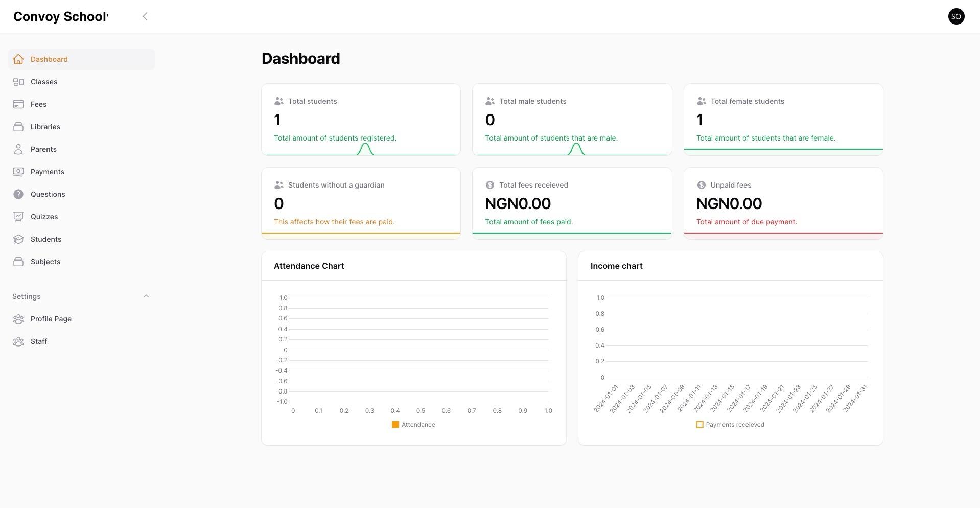Click 'Total amount of students that are male.' text
Image resolution: width=980 pixels, height=508 pixels.
pos(551,138)
